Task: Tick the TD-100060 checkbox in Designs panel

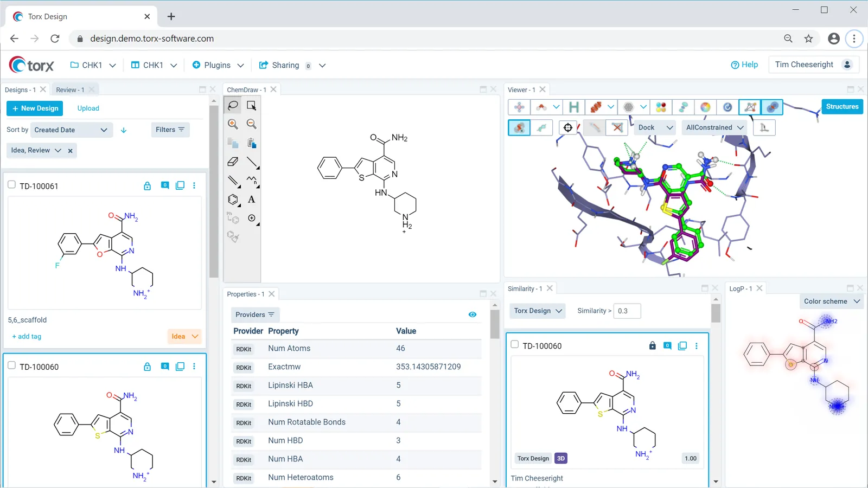Action: coord(11,365)
